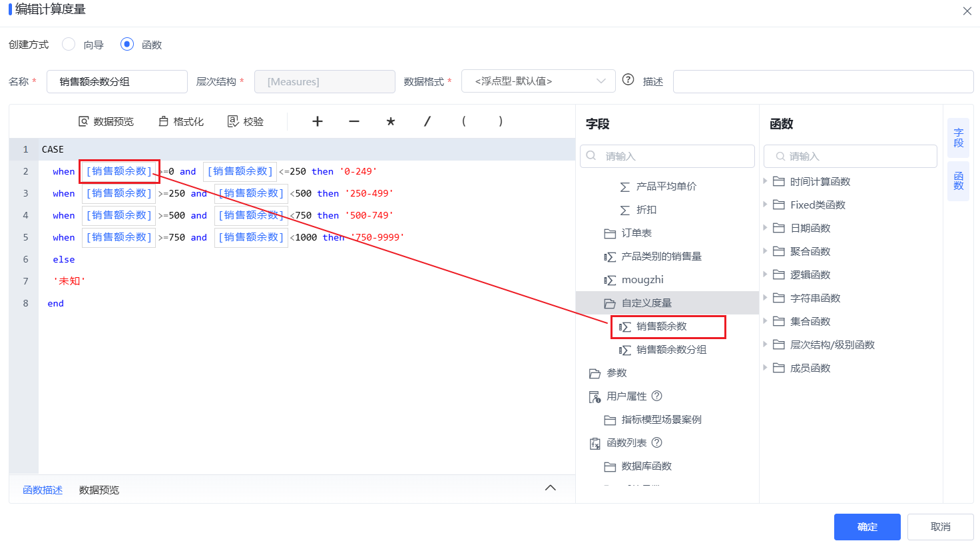Click help icon beside 用户属性
This screenshot has width=980, height=547.
pyautogui.click(x=656, y=396)
